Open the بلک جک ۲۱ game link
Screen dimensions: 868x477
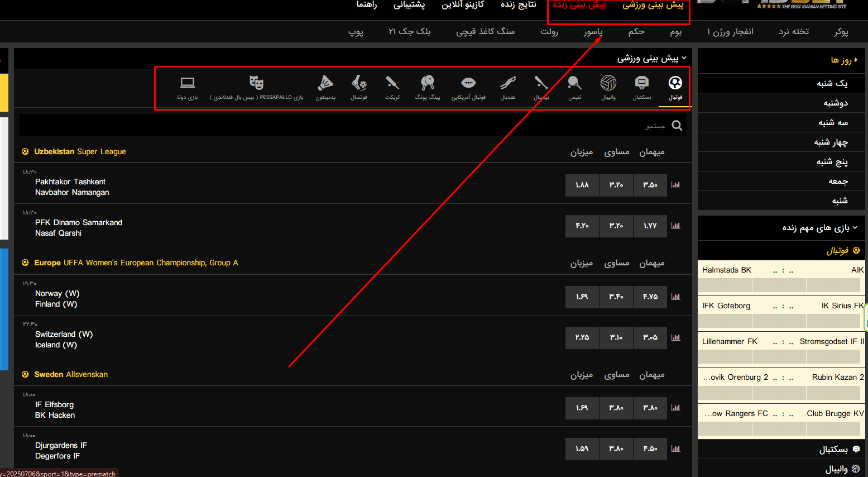tap(410, 32)
